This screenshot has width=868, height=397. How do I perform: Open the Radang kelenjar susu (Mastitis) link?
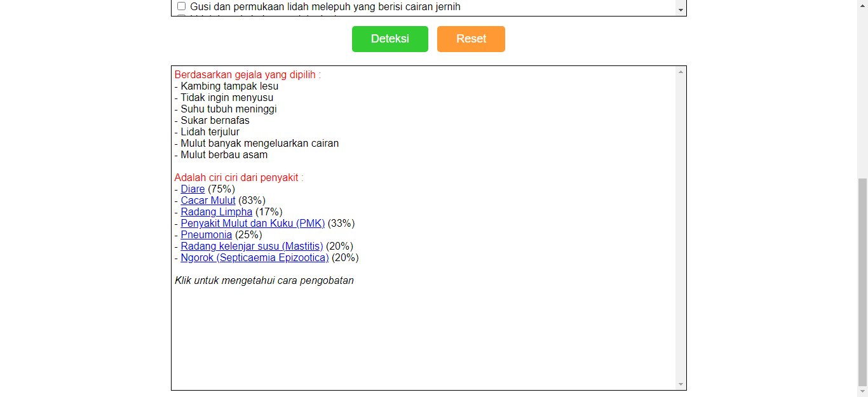coord(252,246)
